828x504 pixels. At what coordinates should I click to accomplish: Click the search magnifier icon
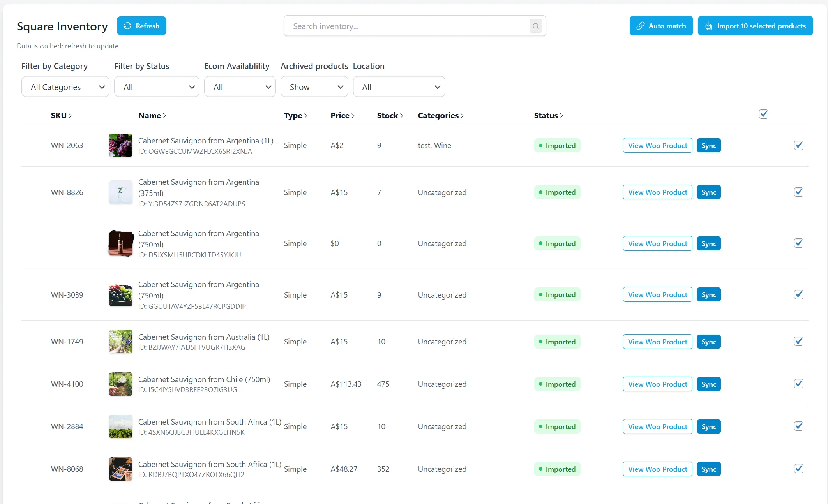(x=535, y=26)
